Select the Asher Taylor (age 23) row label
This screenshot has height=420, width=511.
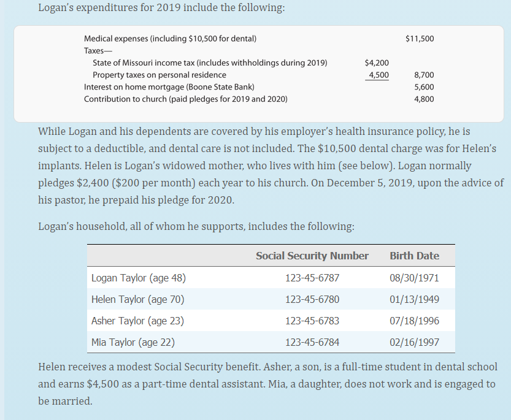[x=137, y=321]
